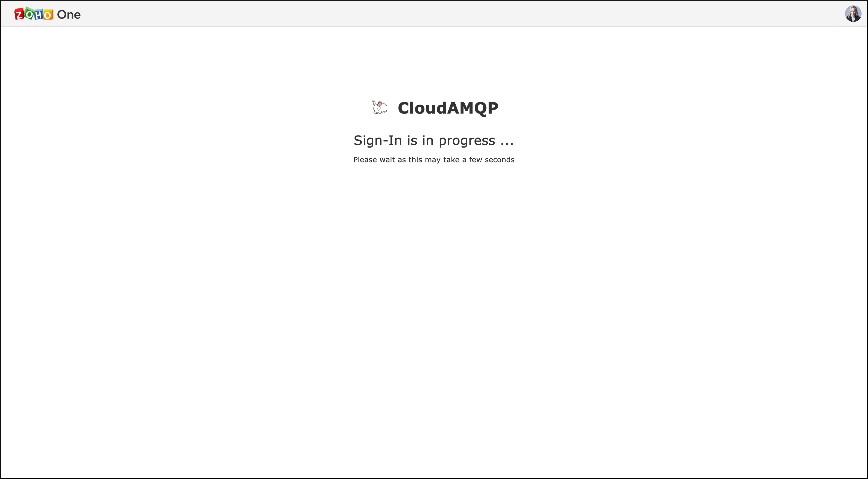This screenshot has width=868, height=479.
Task: Click the word "Please" in the subtext
Action: point(365,160)
